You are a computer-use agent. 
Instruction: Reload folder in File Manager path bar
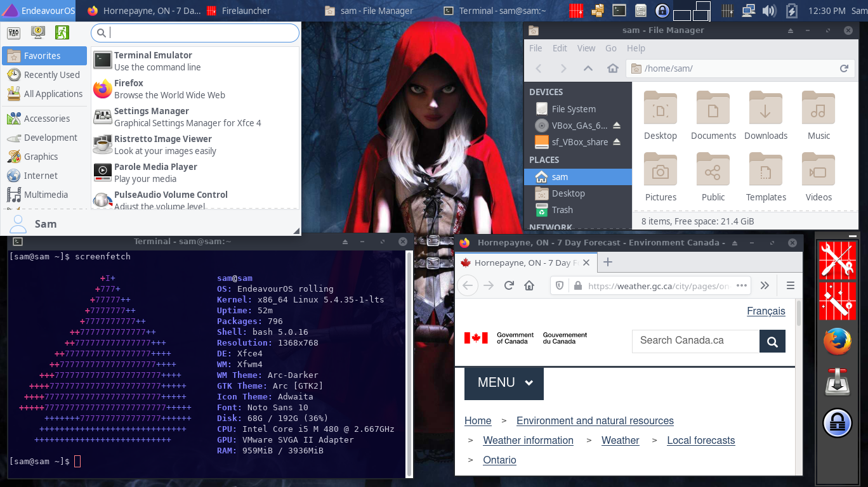[x=844, y=68]
